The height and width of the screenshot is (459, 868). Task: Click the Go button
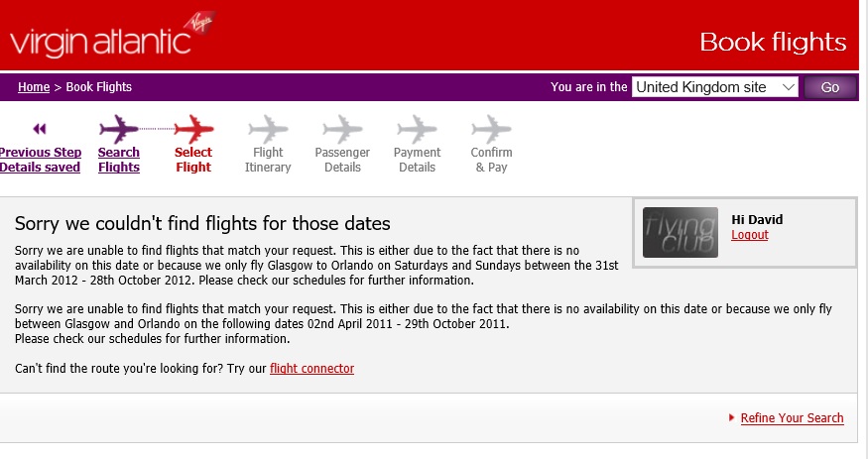pos(829,87)
